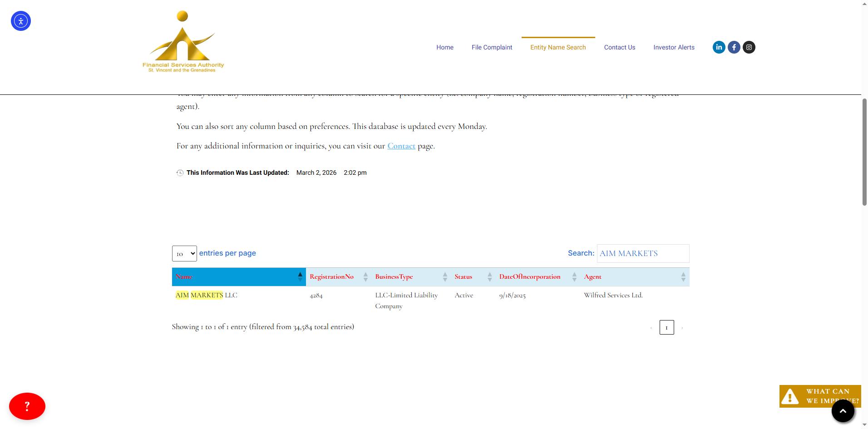
Task: Click pagination page 1 button
Action: click(x=666, y=327)
